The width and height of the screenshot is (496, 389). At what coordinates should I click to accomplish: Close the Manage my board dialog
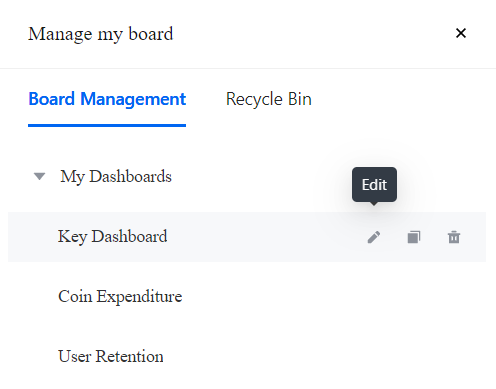point(461,33)
